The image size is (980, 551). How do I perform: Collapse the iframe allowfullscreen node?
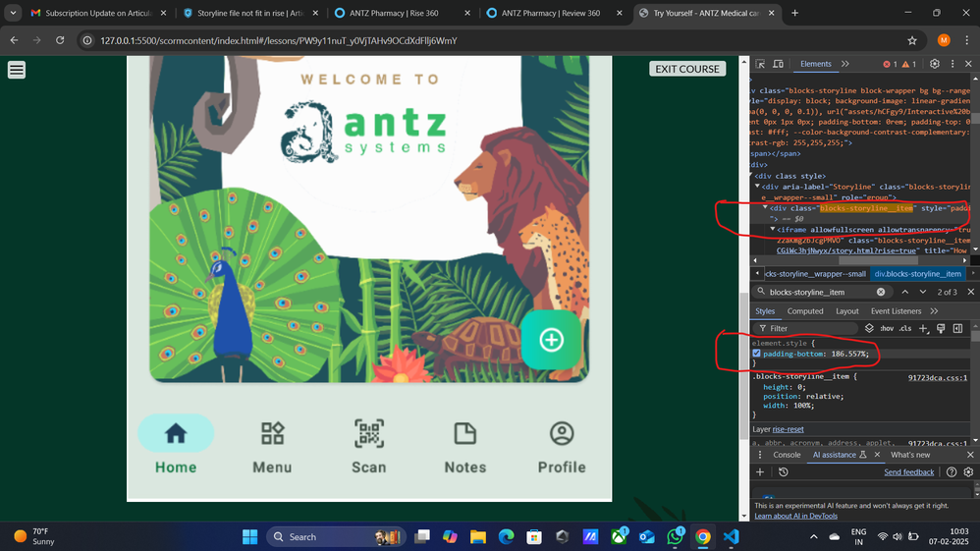773,230
